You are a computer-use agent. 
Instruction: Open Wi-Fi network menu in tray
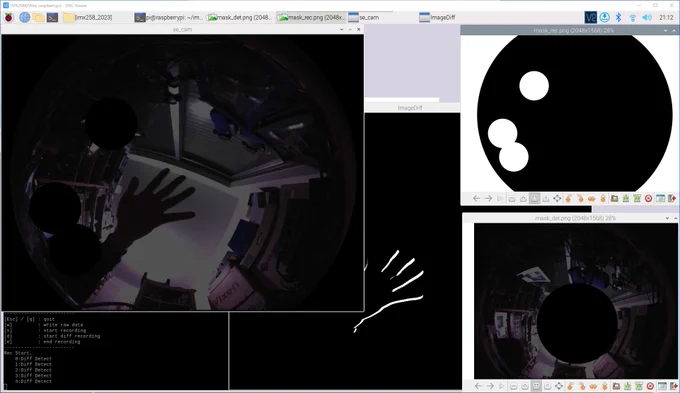tap(633, 17)
